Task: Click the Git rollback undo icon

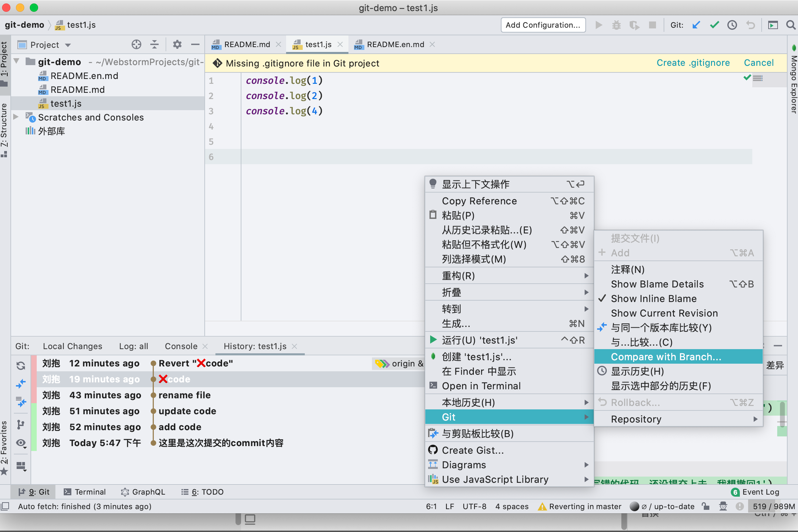Action: 751,25
